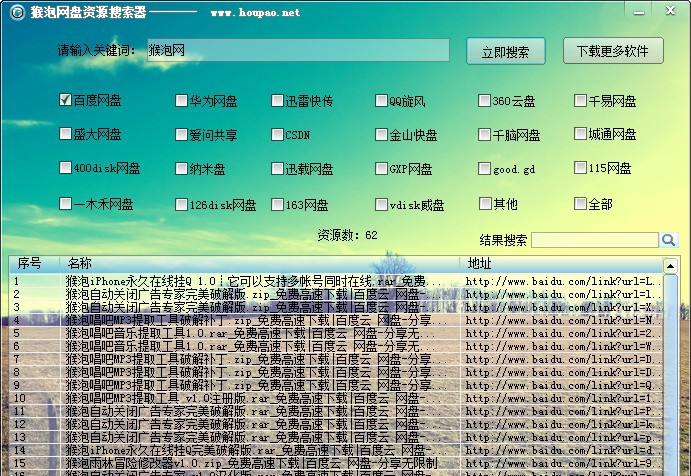Viewport: 691px width, 476px height.
Task: Click the search magnifier icon beside 结果搜索
Action: point(668,240)
